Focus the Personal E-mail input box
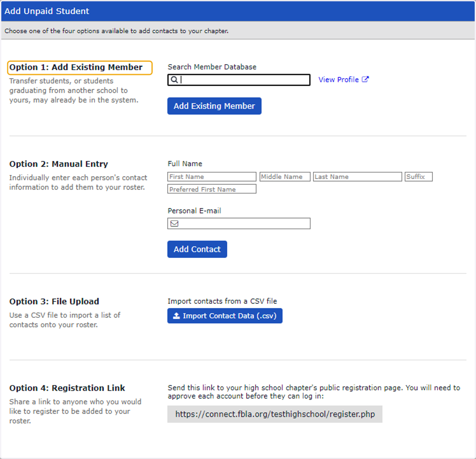 [x=239, y=223]
